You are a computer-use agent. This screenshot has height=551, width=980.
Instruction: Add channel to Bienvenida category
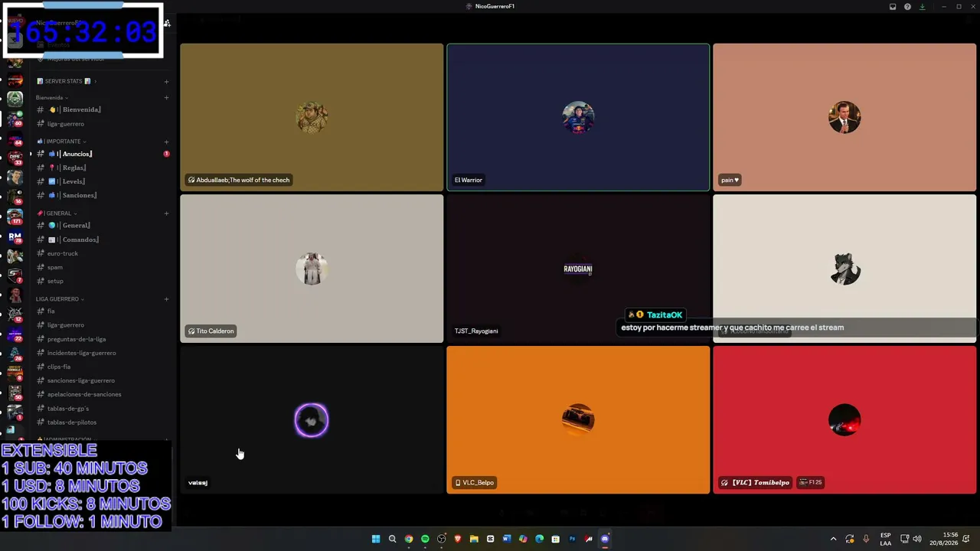pos(166,98)
